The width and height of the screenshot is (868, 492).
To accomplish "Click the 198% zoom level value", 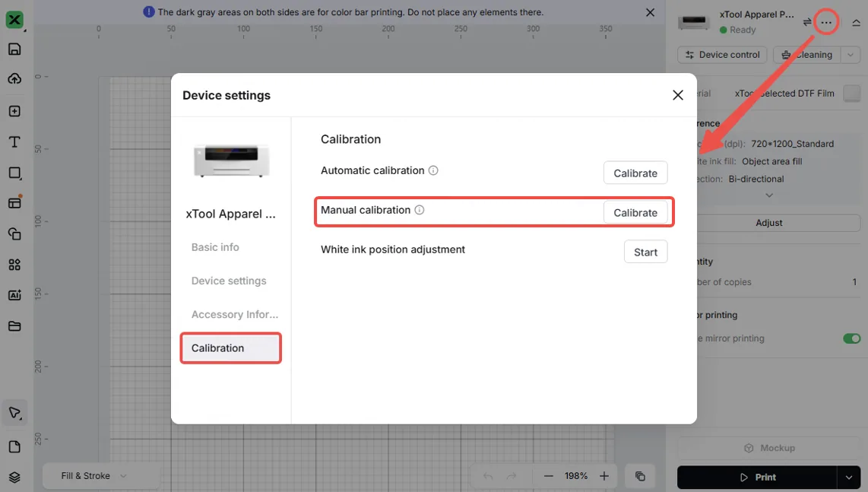I will pyautogui.click(x=575, y=476).
